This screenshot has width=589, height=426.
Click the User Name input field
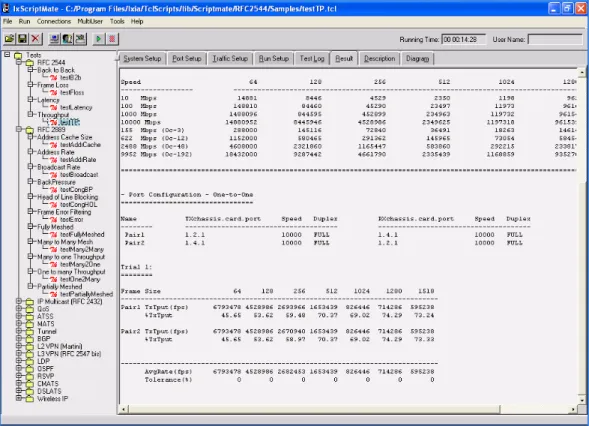[x=554, y=39]
